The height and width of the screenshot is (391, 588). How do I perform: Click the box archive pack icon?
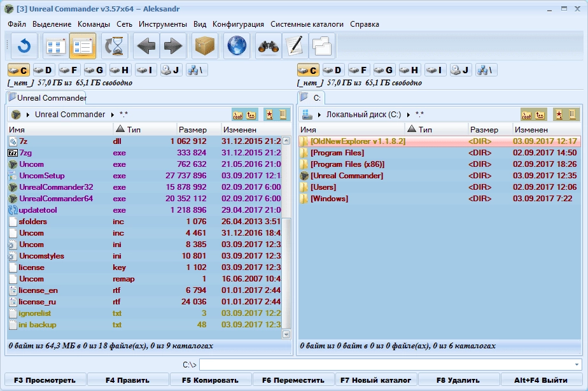point(205,46)
